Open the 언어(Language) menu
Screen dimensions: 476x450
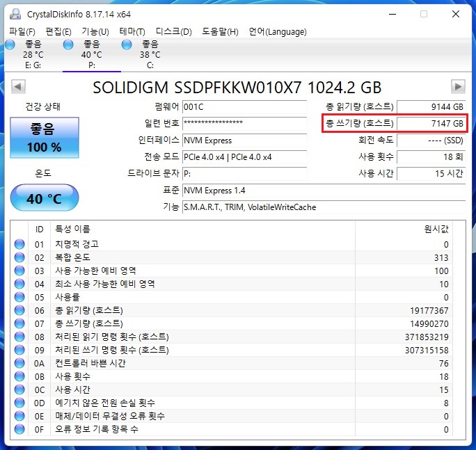click(278, 31)
